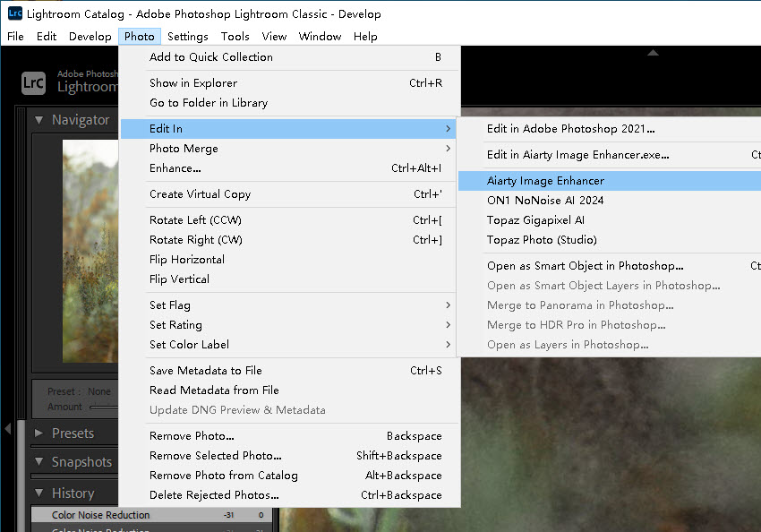Select the Color Noise Reduction history step
761x532 pixels.
pos(151,515)
